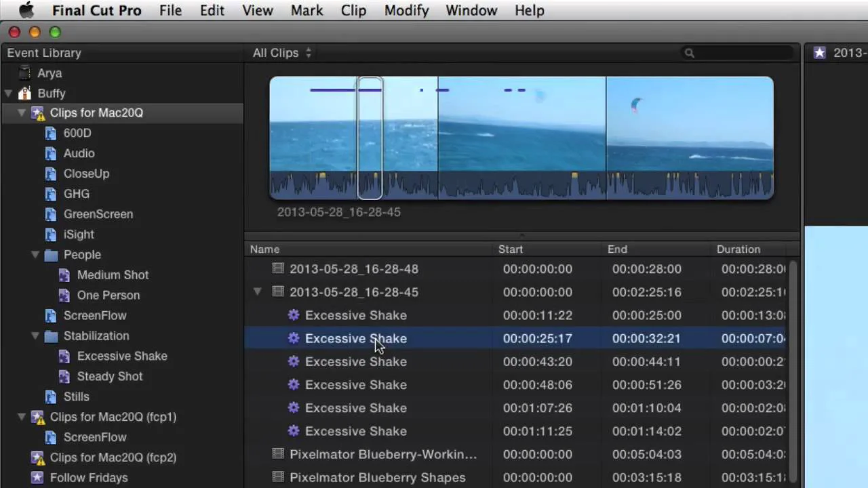
Task: Open the All Clips filter dropdown
Action: pos(282,53)
